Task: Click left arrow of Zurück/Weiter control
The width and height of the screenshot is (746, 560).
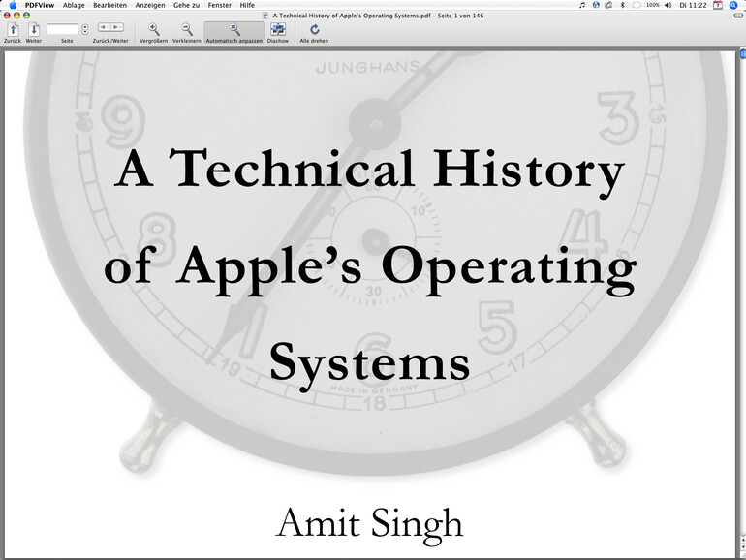Action: [x=104, y=27]
